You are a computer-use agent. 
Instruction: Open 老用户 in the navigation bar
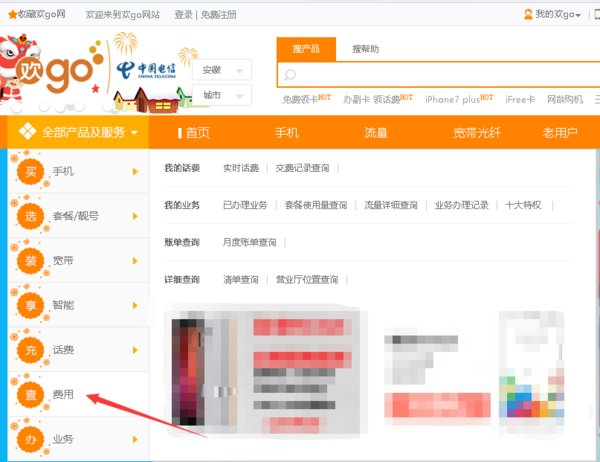tap(560, 132)
